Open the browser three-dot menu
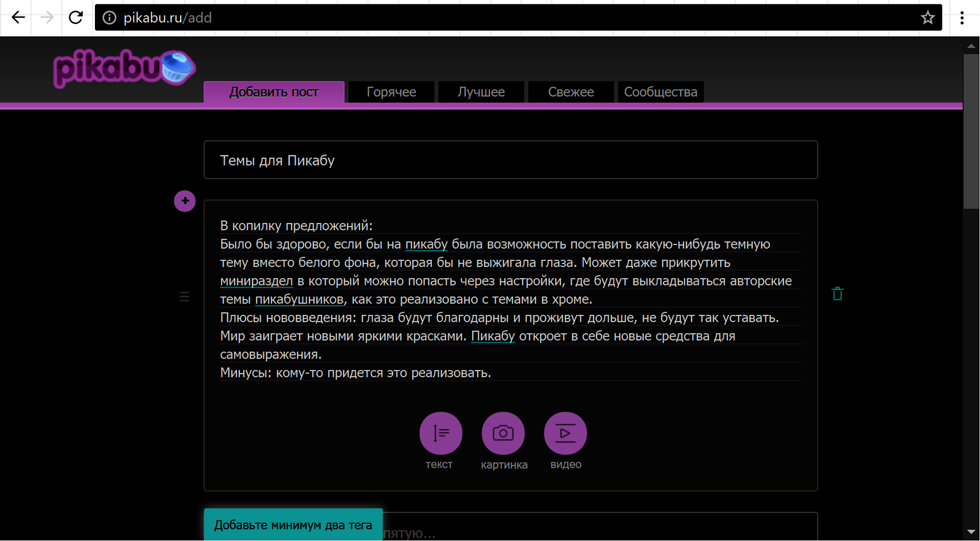980x541 pixels. click(x=962, y=18)
